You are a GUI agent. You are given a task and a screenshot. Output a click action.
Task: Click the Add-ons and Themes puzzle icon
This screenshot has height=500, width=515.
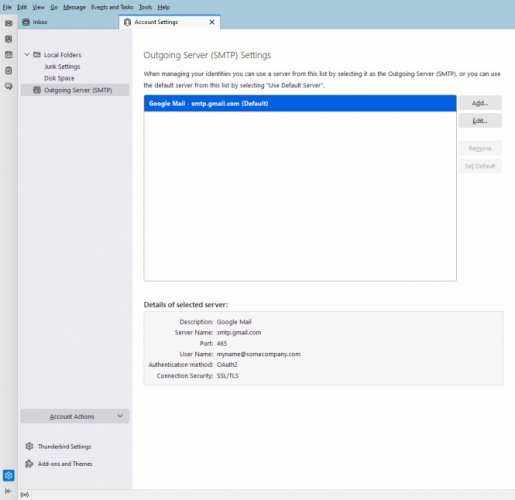(x=29, y=463)
